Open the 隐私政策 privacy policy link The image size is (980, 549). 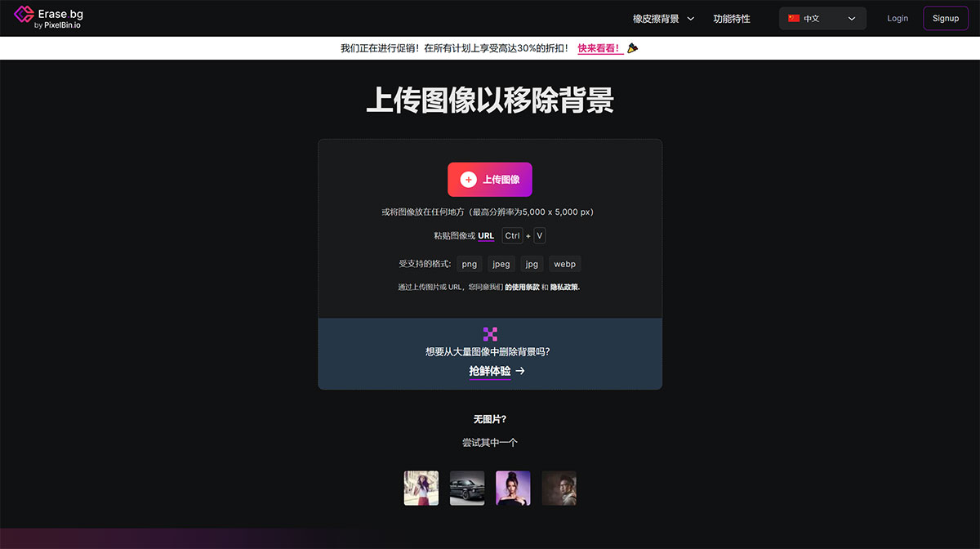click(564, 288)
